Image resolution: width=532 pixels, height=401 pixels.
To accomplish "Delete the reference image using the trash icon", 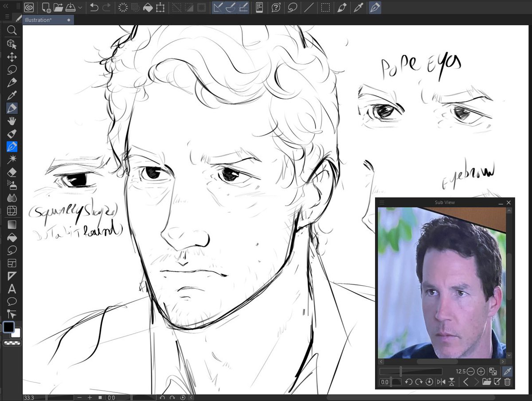I will coord(507,382).
